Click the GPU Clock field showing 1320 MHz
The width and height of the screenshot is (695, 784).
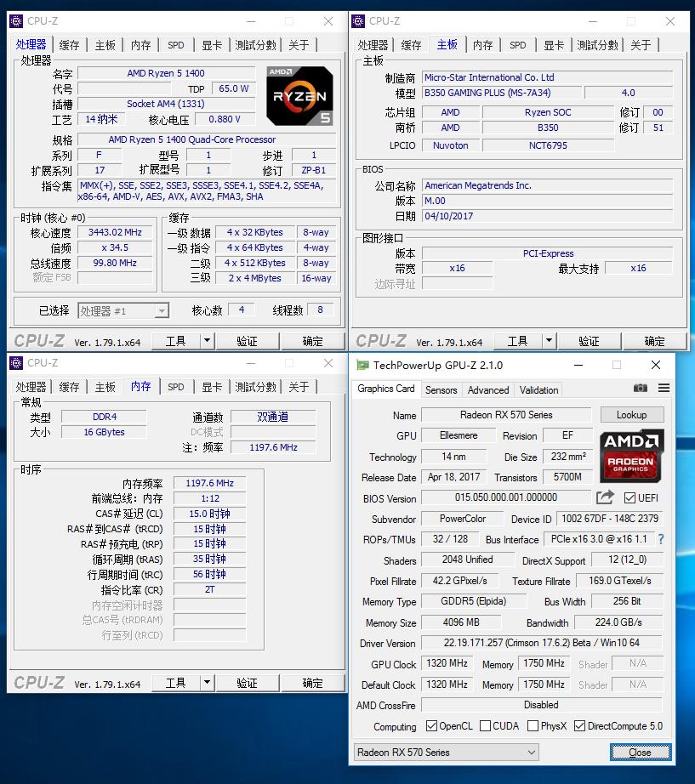(447, 664)
